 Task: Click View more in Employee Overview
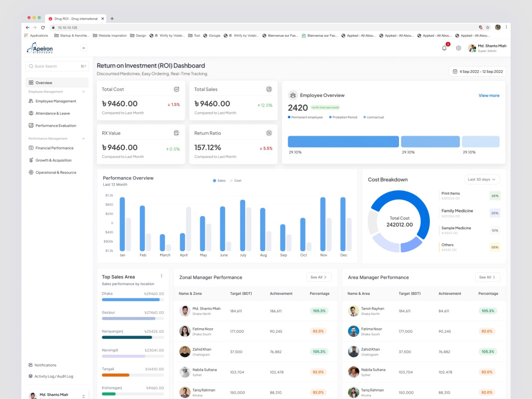pyautogui.click(x=489, y=96)
